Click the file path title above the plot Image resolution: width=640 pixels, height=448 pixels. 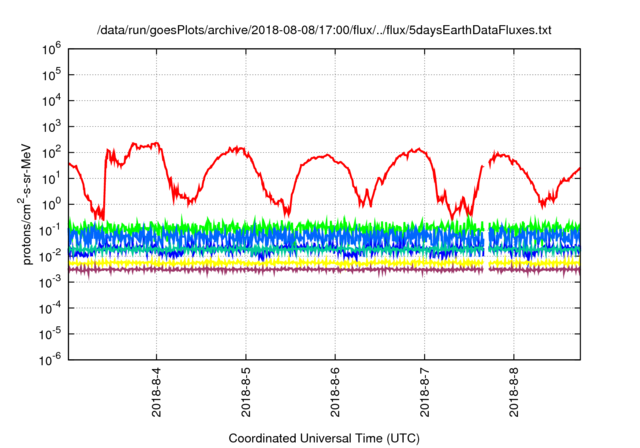(x=324, y=30)
